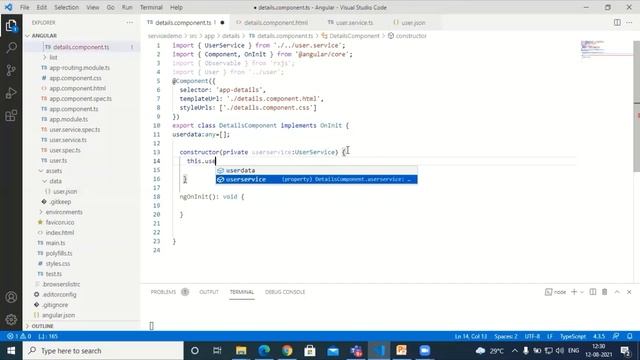Open the Run menu
Viewport: 640px width, 360px height.
point(127,7)
